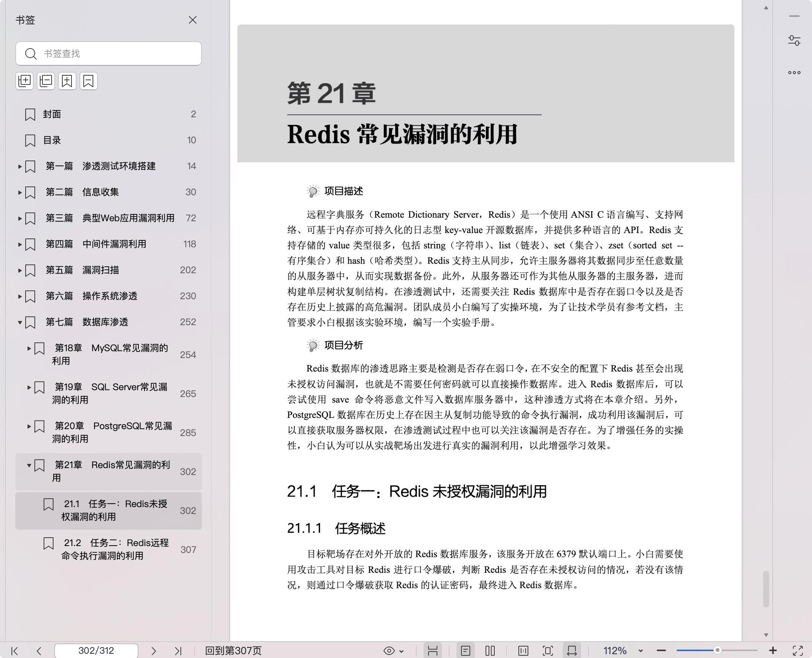
Task: Click the page number field 302/312
Action: pos(96,650)
